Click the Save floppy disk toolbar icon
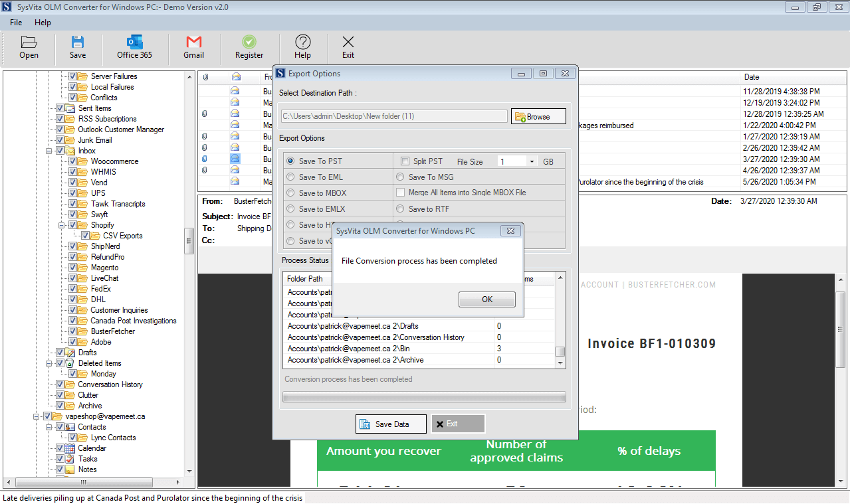This screenshot has width=850, height=504. (x=78, y=42)
